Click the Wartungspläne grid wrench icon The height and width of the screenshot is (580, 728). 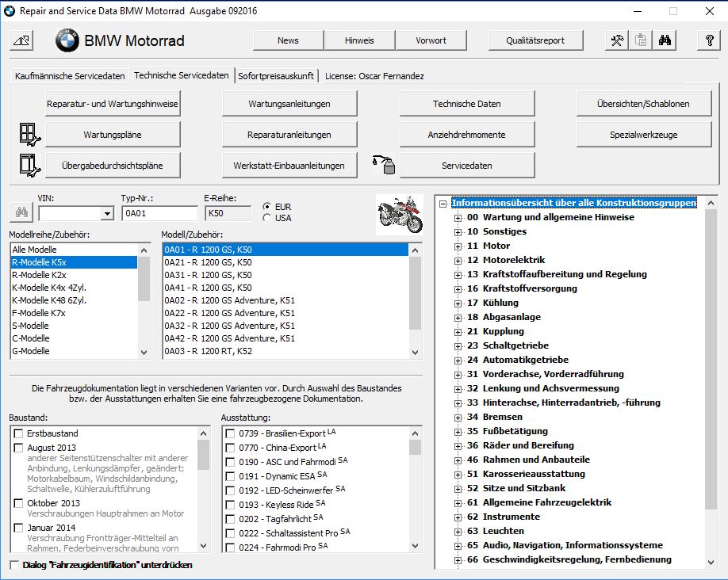pos(29,135)
